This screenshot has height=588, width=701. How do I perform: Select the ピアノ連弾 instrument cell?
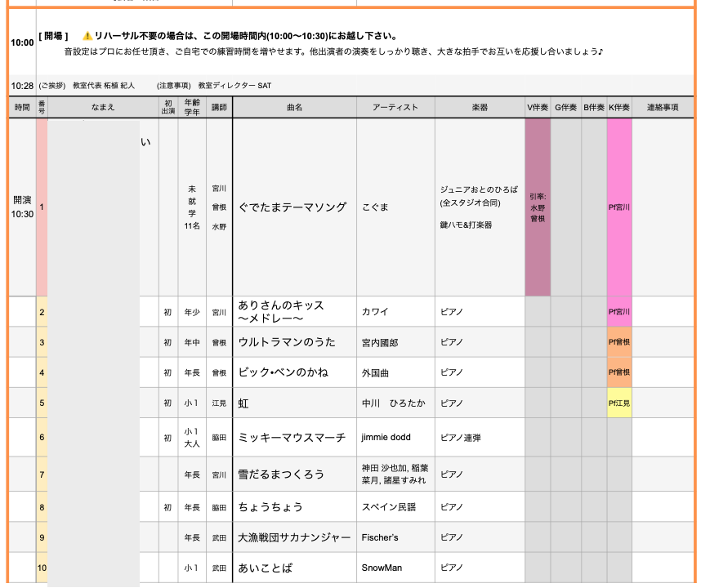(461, 438)
